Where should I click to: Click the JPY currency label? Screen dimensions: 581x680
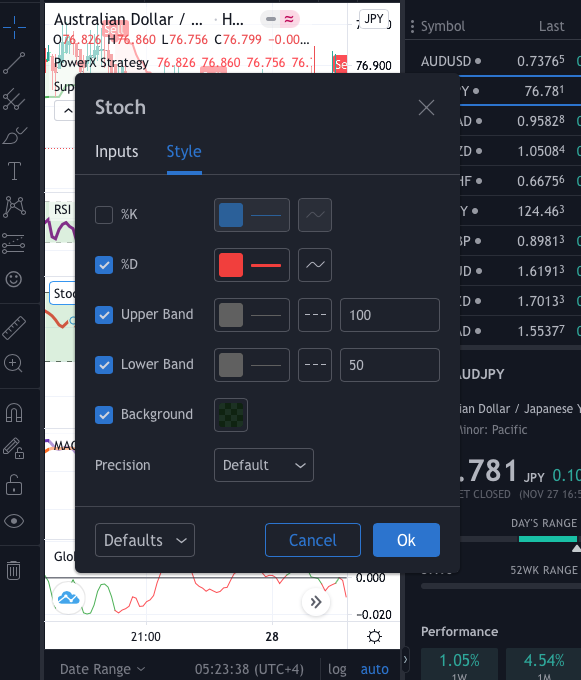pos(374,19)
